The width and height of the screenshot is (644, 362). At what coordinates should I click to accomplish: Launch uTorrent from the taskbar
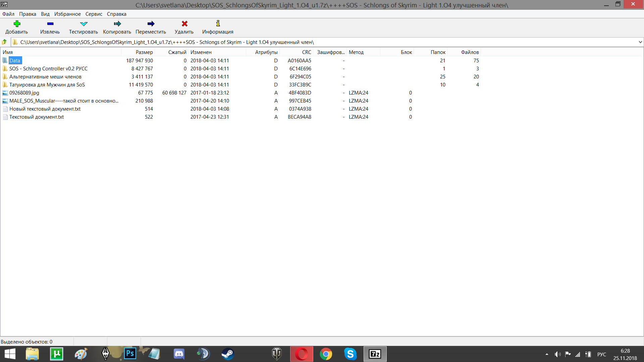tap(57, 354)
